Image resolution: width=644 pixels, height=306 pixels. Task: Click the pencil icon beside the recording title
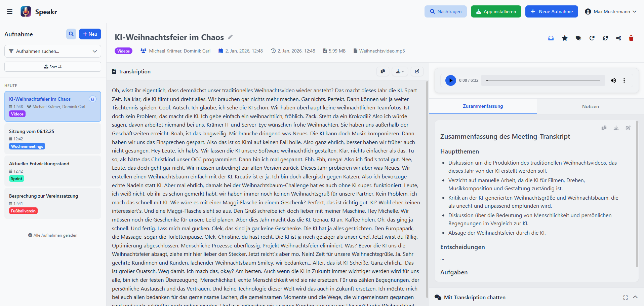tap(230, 37)
